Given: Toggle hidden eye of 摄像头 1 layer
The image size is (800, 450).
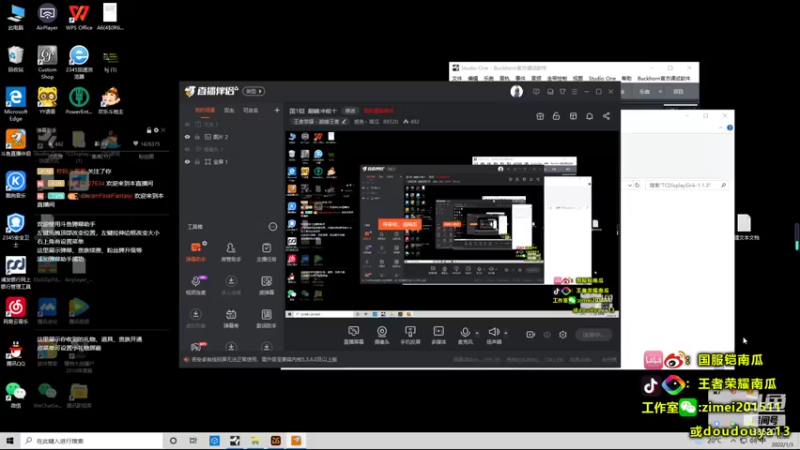Looking at the screenshot, I should click(x=187, y=149).
